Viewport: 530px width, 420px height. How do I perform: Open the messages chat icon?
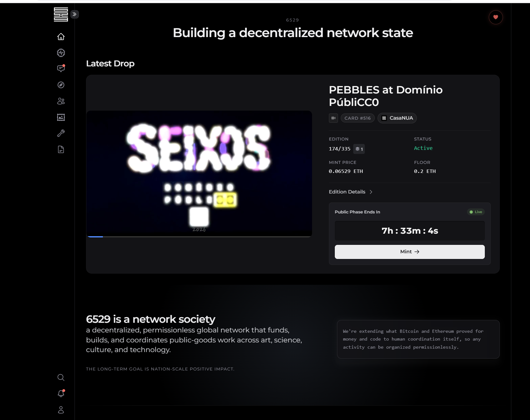(61, 69)
